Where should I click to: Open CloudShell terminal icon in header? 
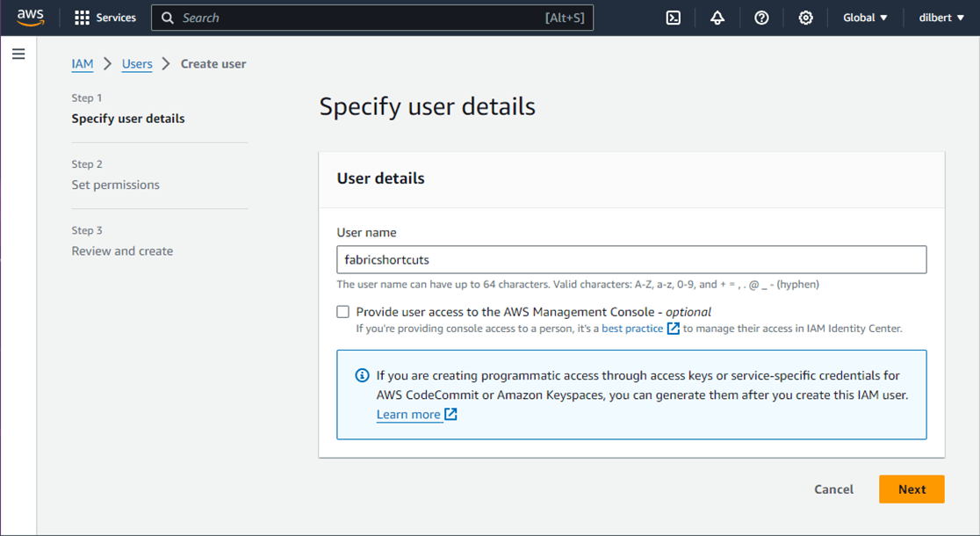674,18
